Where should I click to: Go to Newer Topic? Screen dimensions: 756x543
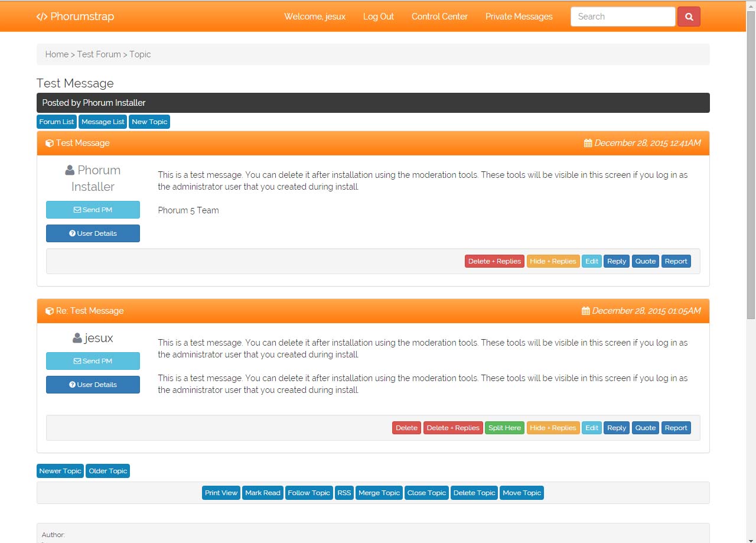pos(60,471)
